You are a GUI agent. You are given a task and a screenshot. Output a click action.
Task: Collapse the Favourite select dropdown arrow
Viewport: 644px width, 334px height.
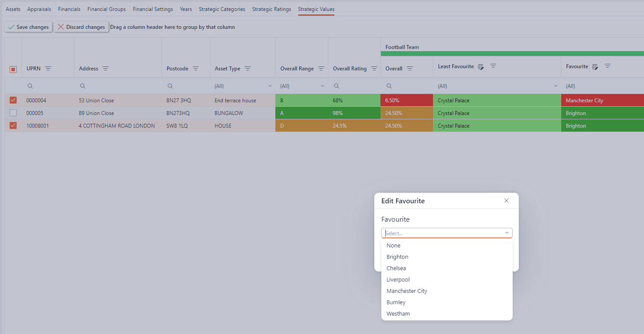point(507,233)
